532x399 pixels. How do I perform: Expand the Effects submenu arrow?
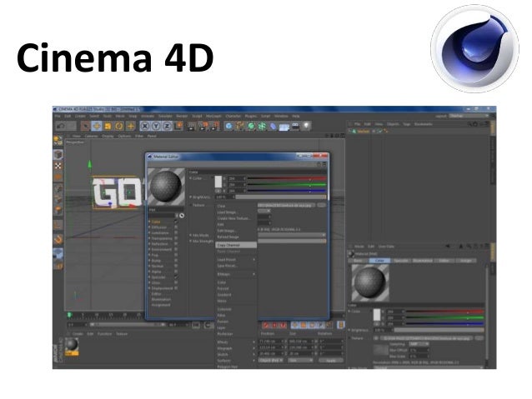click(253, 342)
